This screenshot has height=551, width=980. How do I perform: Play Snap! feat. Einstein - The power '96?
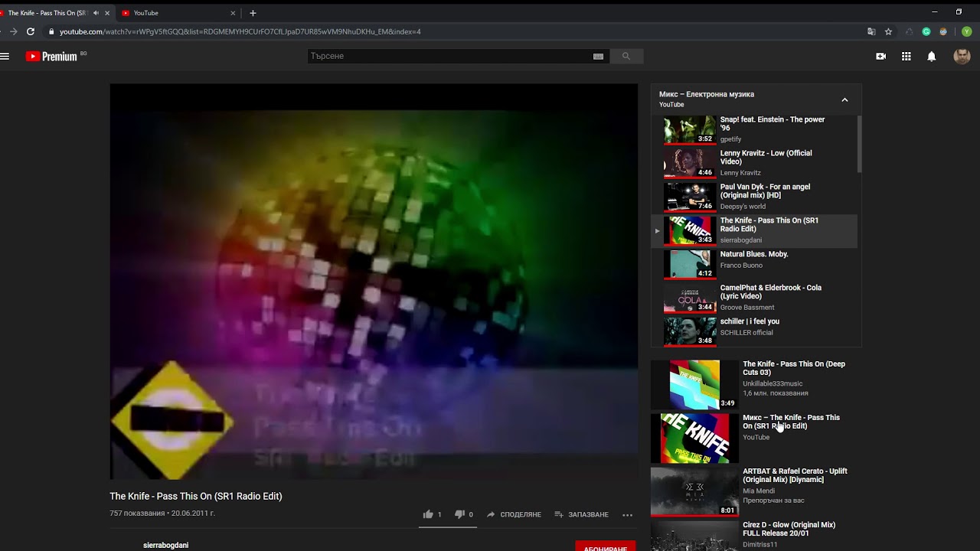tap(754, 129)
